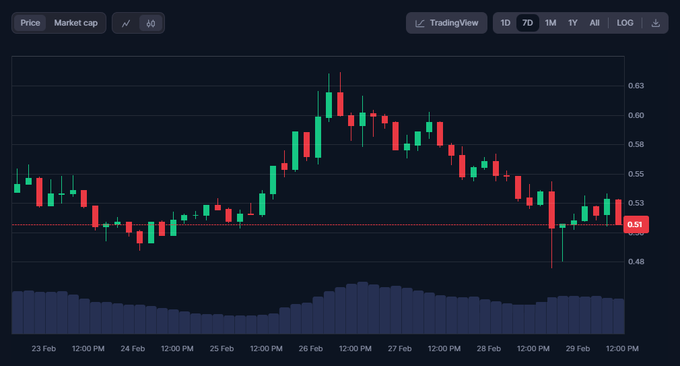Click the 25 Feb date label
Screen dimensions: 680x366
tap(222, 349)
